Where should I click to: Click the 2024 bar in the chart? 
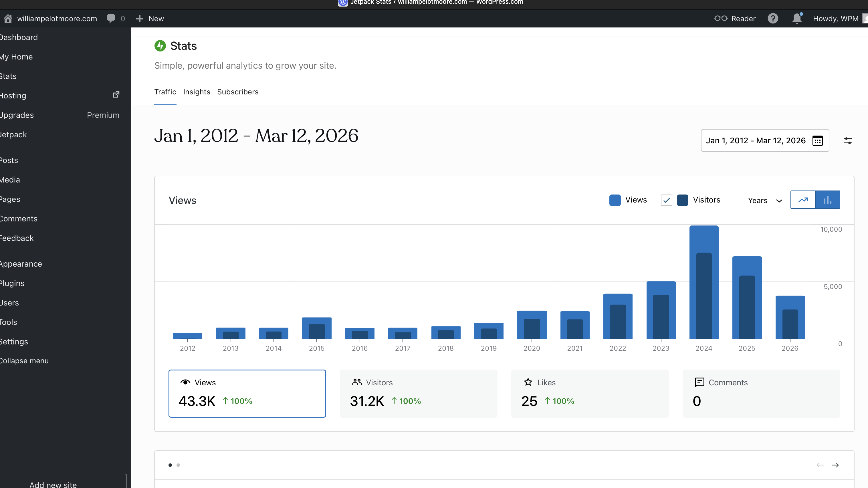click(703, 283)
